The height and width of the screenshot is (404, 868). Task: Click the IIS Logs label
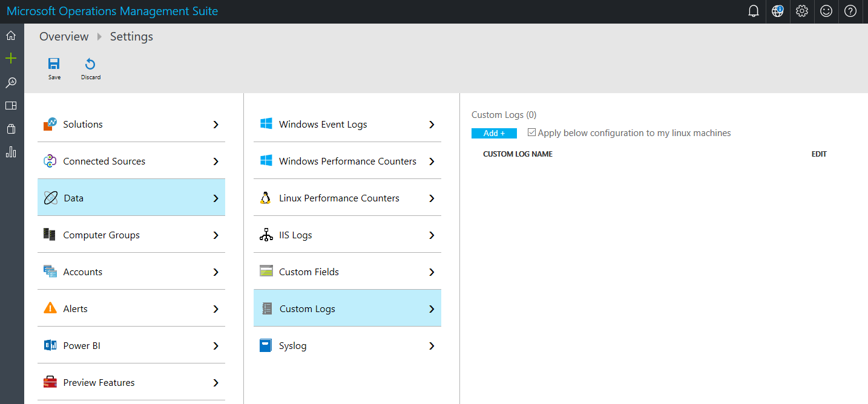[295, 235]
